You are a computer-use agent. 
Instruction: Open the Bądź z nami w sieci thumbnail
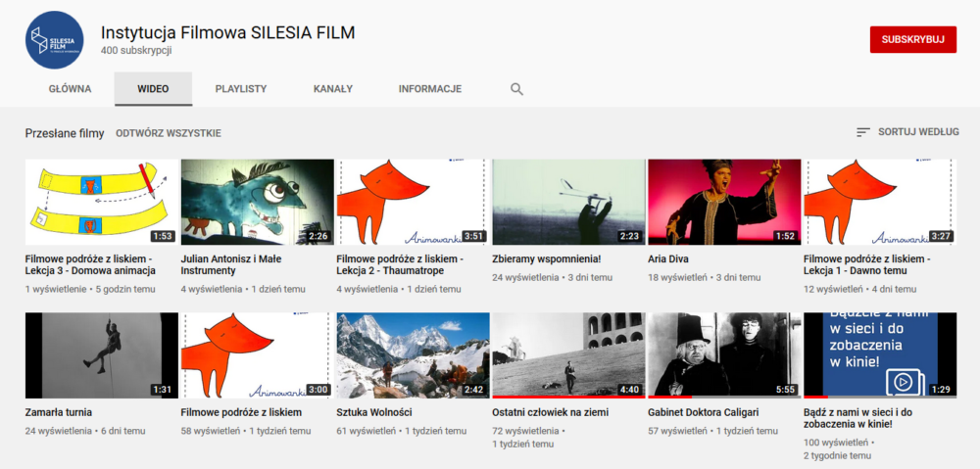click(x=880, y=355)
